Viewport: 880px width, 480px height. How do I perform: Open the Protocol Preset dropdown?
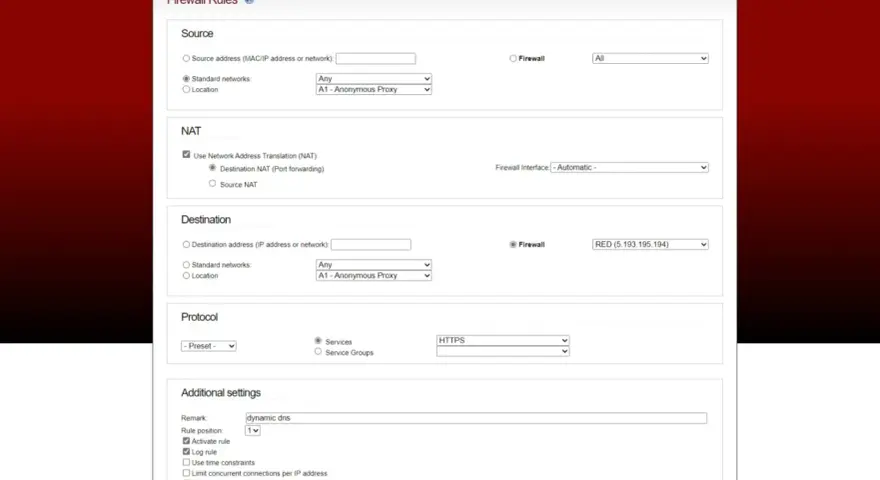208,346
